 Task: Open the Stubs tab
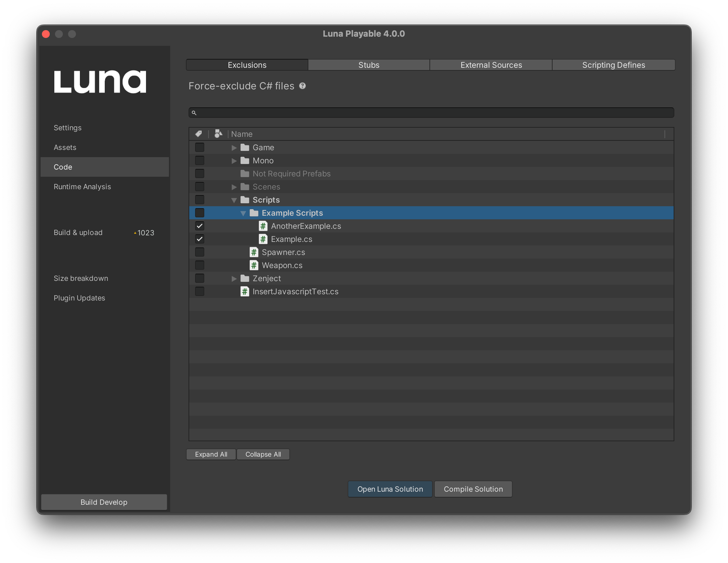[369, 65]
